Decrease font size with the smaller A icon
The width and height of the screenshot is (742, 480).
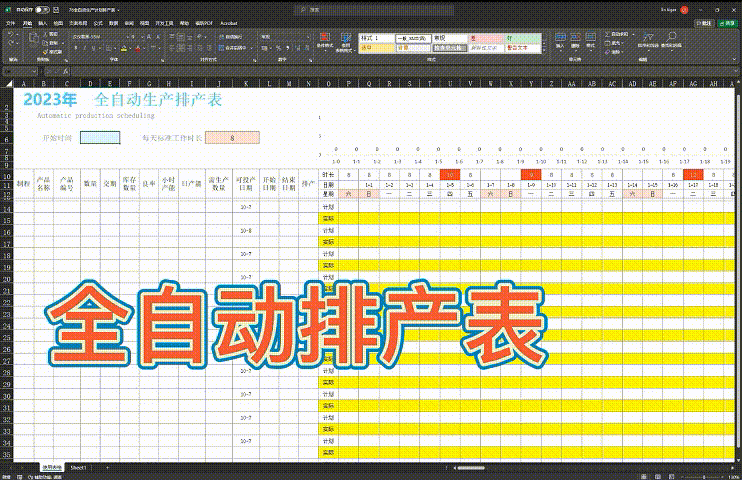[158, 36]
